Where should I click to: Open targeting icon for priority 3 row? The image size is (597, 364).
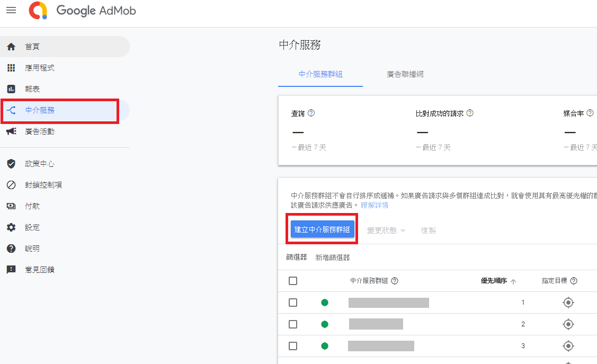[x=568, y=346]
